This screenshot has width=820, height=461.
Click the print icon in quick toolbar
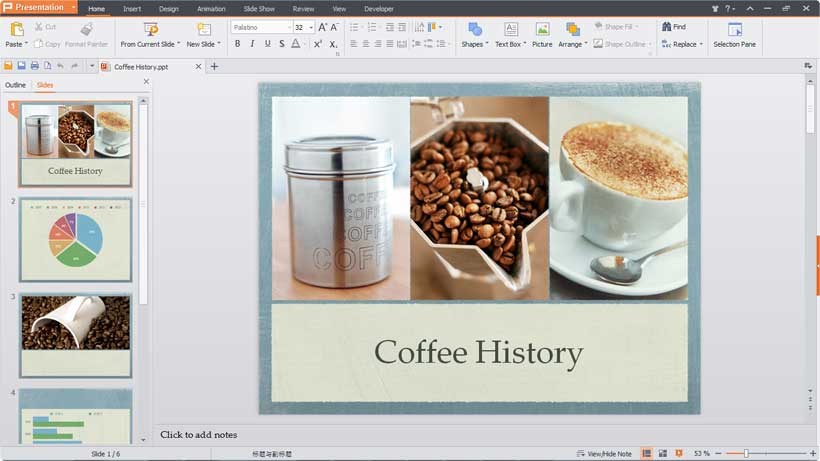35,66
